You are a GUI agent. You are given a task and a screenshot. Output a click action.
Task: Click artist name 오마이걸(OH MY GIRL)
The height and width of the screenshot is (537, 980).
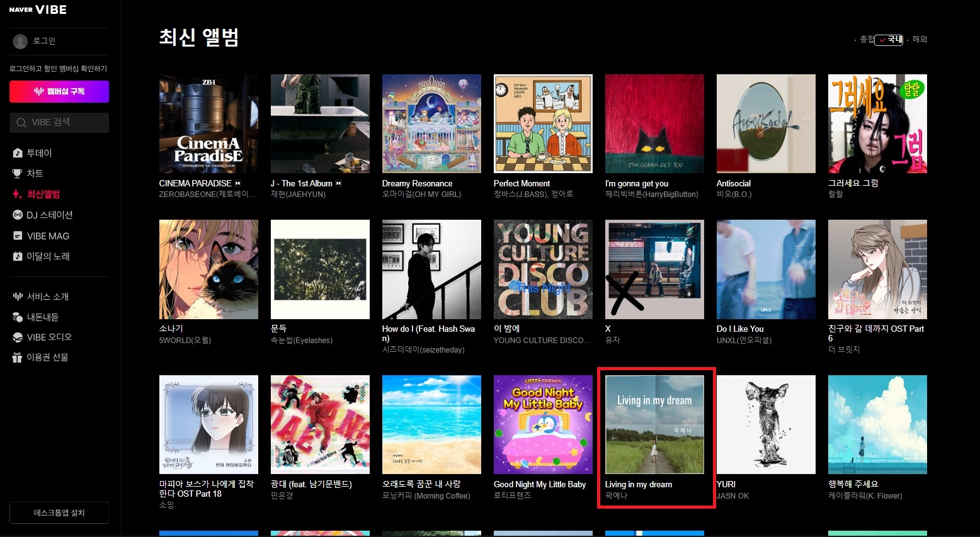pyautogui.click(x=421, y=195)
